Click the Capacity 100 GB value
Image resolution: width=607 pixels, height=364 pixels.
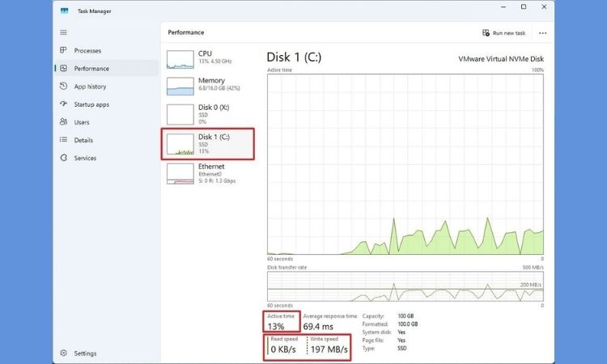[x=405, y=316]
